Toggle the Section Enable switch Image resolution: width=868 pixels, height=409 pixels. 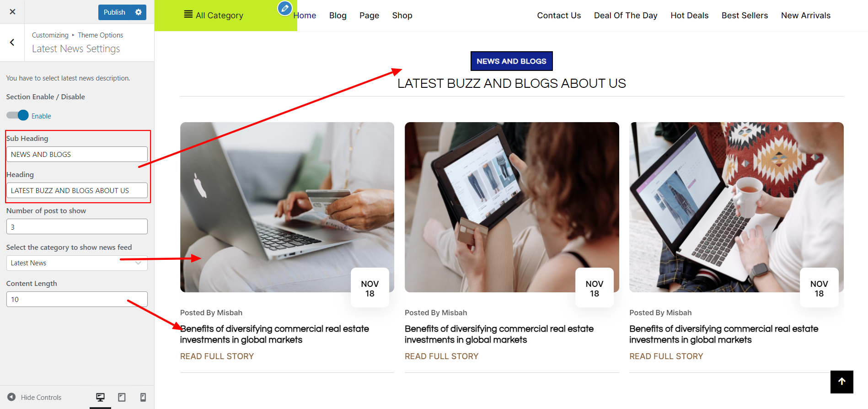click(x=17, y=115)
